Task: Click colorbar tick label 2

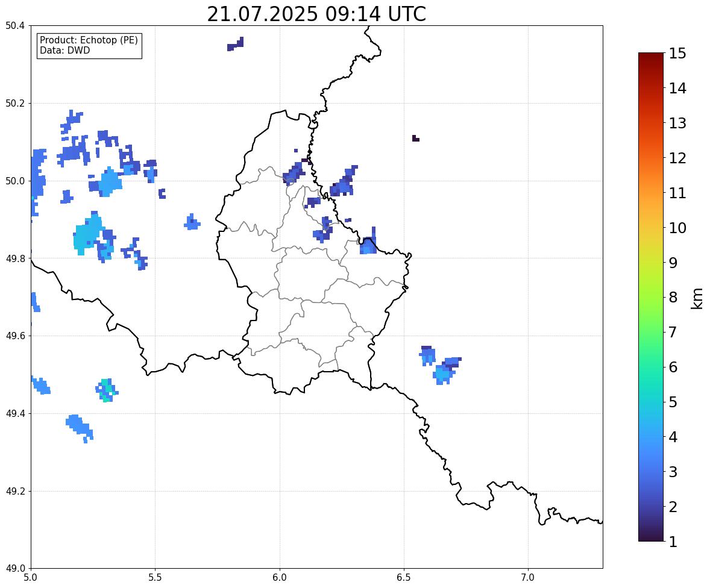Action: tap(673, 507)
